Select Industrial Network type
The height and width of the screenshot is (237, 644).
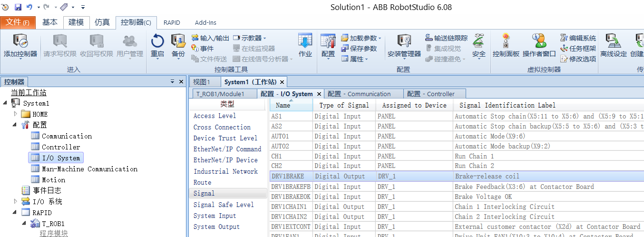tap(225, 171)
